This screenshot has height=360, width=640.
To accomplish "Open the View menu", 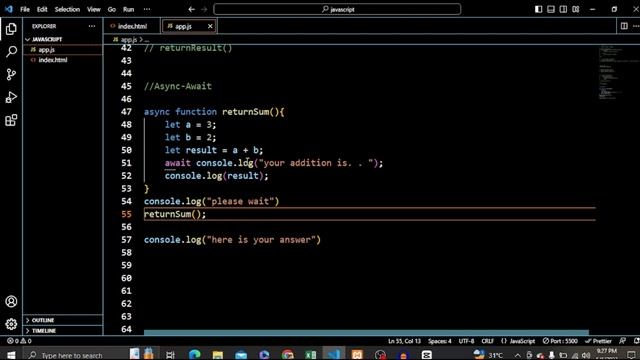I will [93, 9].
